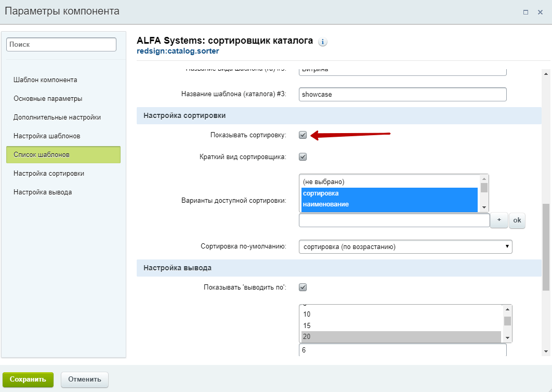The width and height of the screenshot is (552, 392).
Task: Select 'сортировка' in sort variants list
Action: pyautogui.click(x=389, y=193)
